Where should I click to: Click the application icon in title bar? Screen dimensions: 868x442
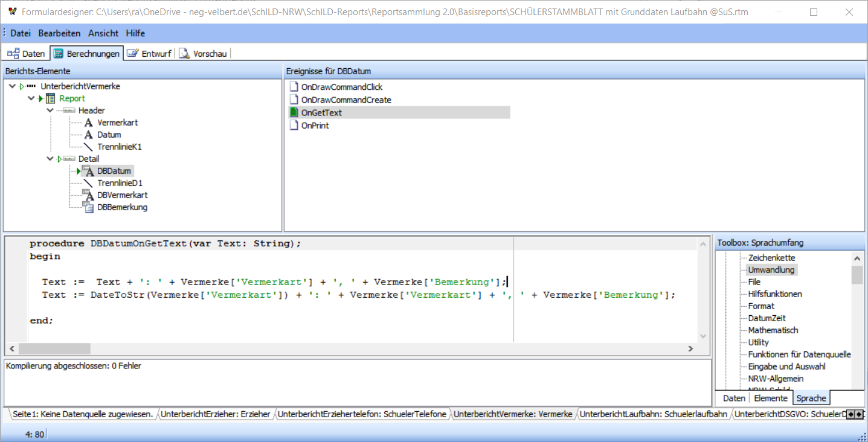point(12,11)
